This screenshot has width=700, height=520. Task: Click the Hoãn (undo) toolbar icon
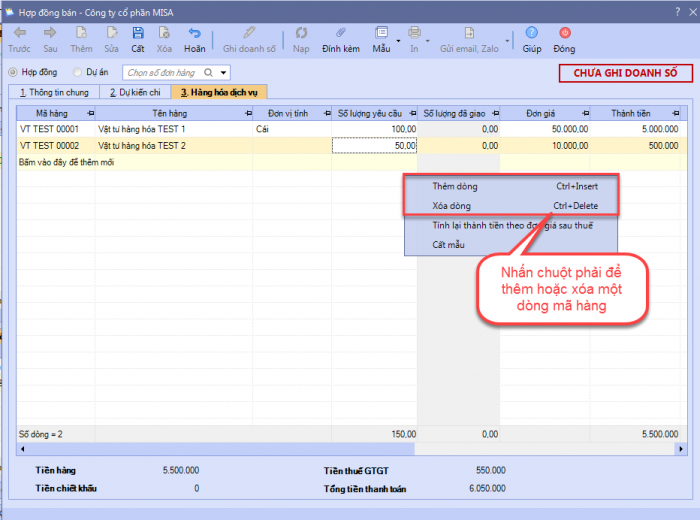[x=194, y=33]
